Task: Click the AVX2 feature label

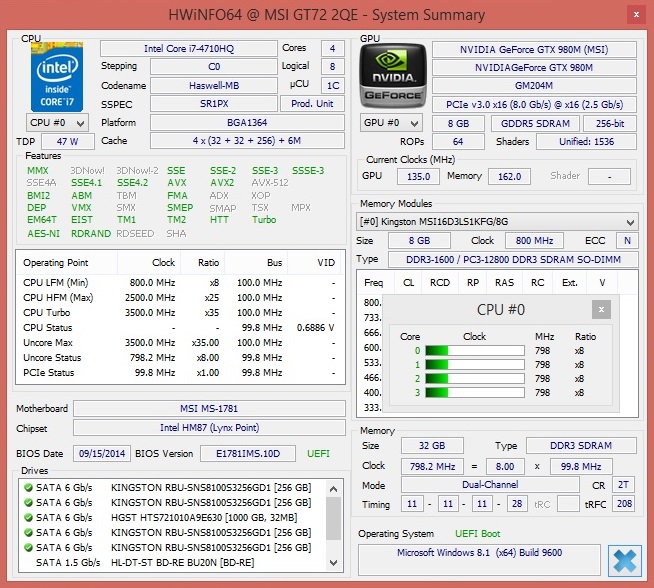Action: click(222, 183)
